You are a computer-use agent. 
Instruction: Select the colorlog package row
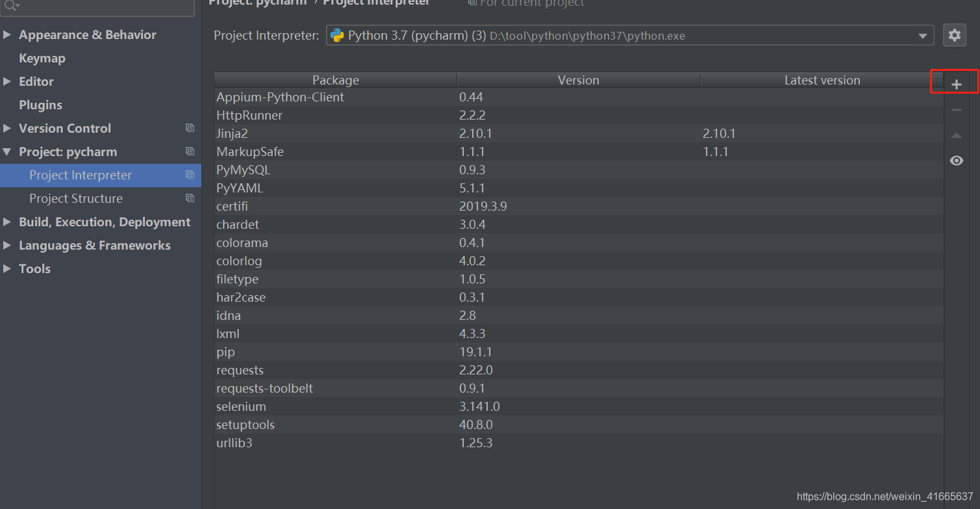point(579,261)
